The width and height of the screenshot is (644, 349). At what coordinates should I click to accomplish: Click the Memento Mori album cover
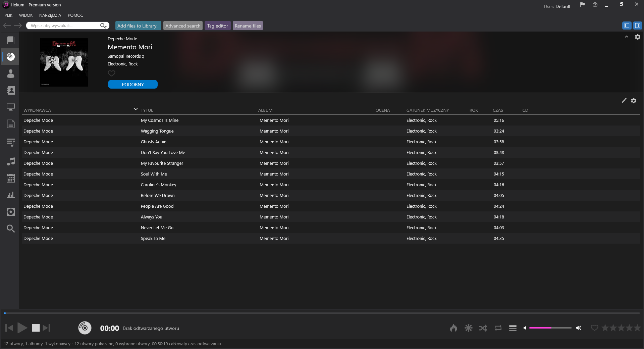[x=64, y=62]
